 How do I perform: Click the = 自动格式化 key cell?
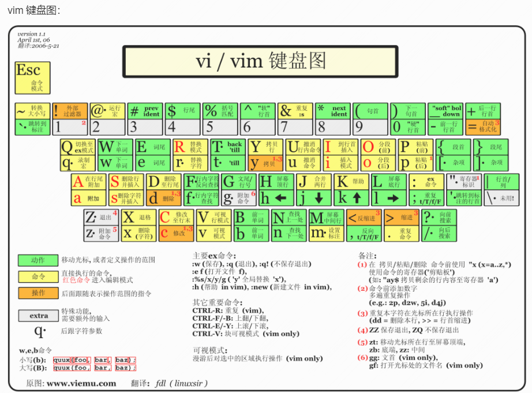[x=483, y=128]
